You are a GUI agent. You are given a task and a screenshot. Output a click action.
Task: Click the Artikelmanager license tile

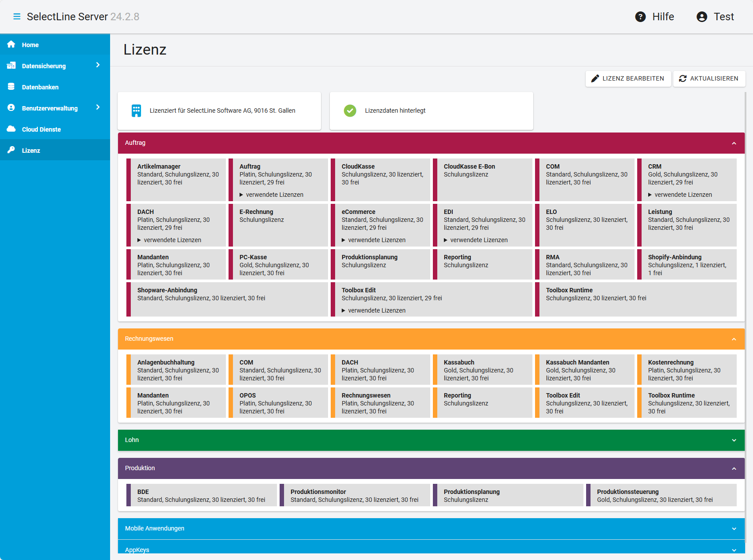tap(176, 180)
